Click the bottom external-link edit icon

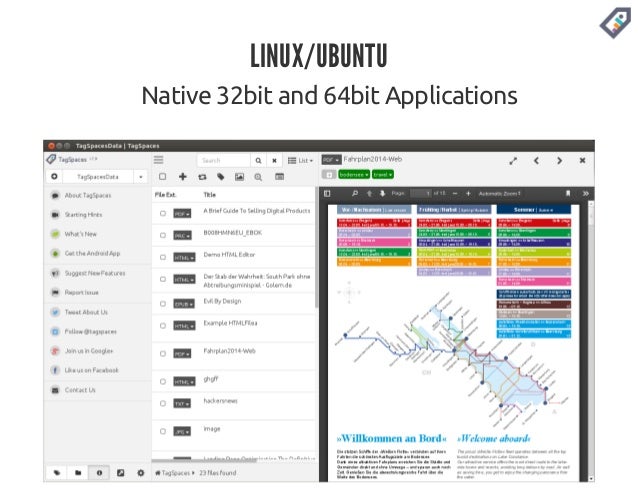pos(120,473)
